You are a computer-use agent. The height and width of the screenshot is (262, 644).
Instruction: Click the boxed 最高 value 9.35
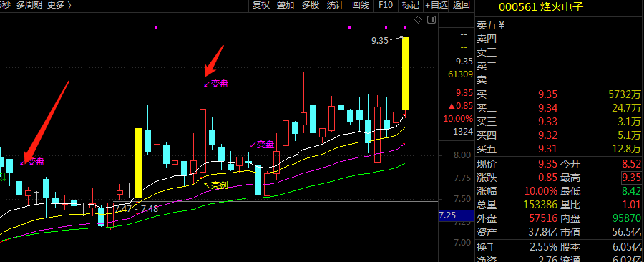tap(631, 178)
